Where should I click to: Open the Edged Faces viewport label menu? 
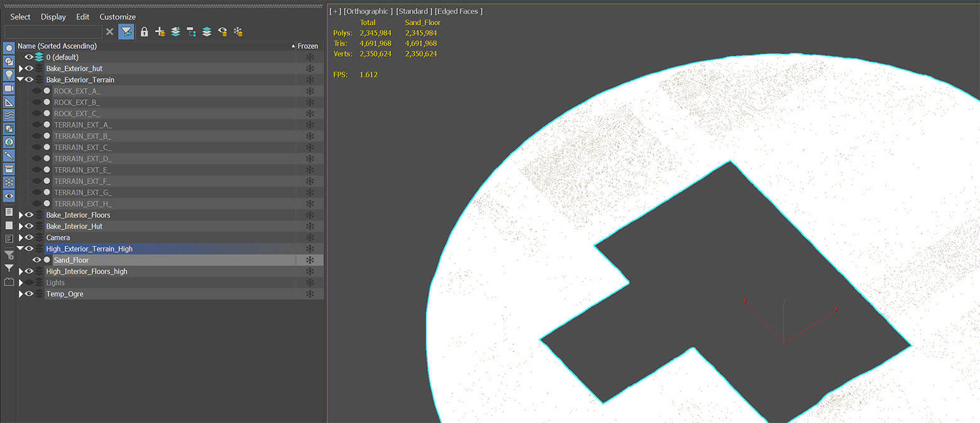tap(458, 11)
